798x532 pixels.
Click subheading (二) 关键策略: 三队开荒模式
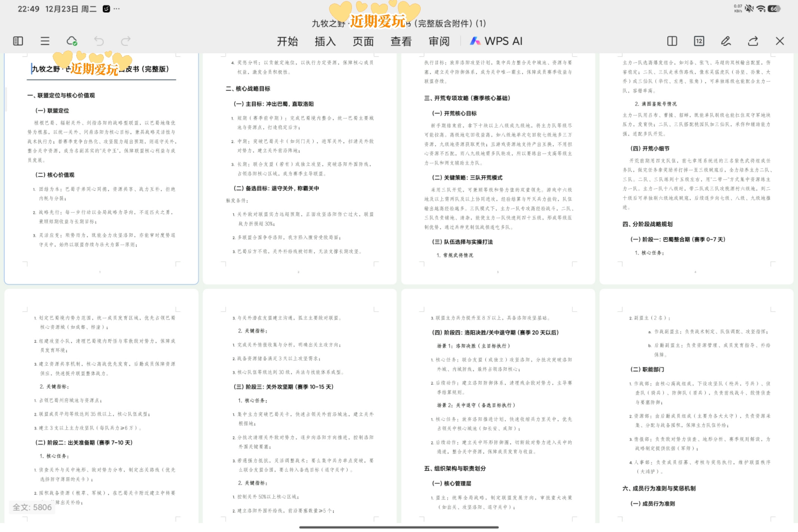click(467, 177)
